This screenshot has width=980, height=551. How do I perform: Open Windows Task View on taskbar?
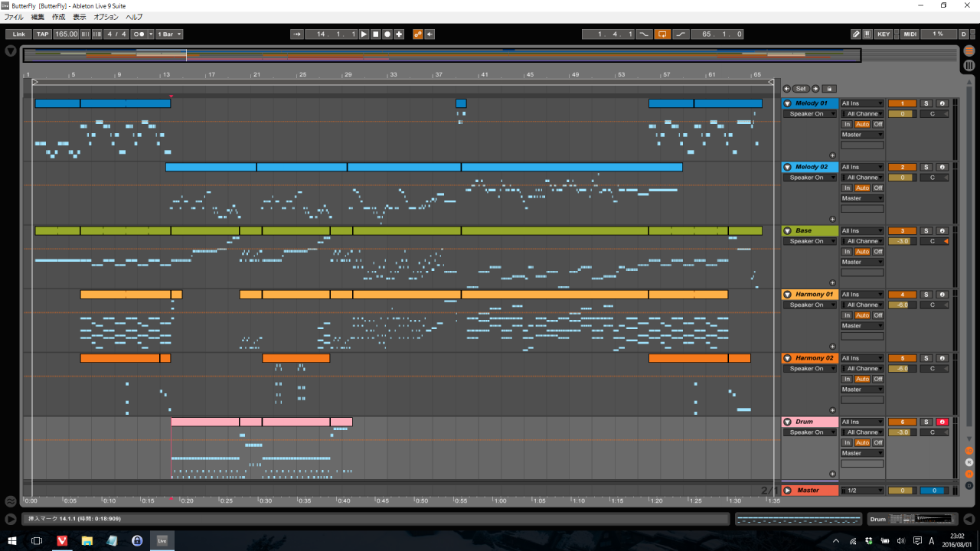[x=36, y=540]
